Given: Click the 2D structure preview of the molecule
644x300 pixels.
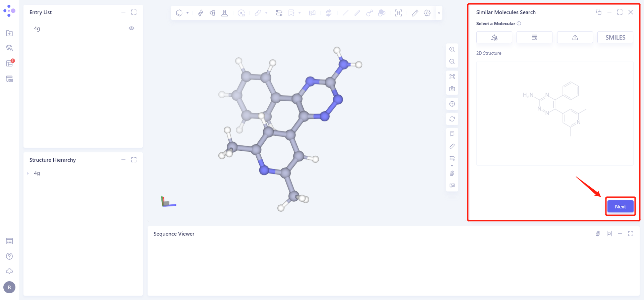Looking at the screenshot, I should coord(555,113).
